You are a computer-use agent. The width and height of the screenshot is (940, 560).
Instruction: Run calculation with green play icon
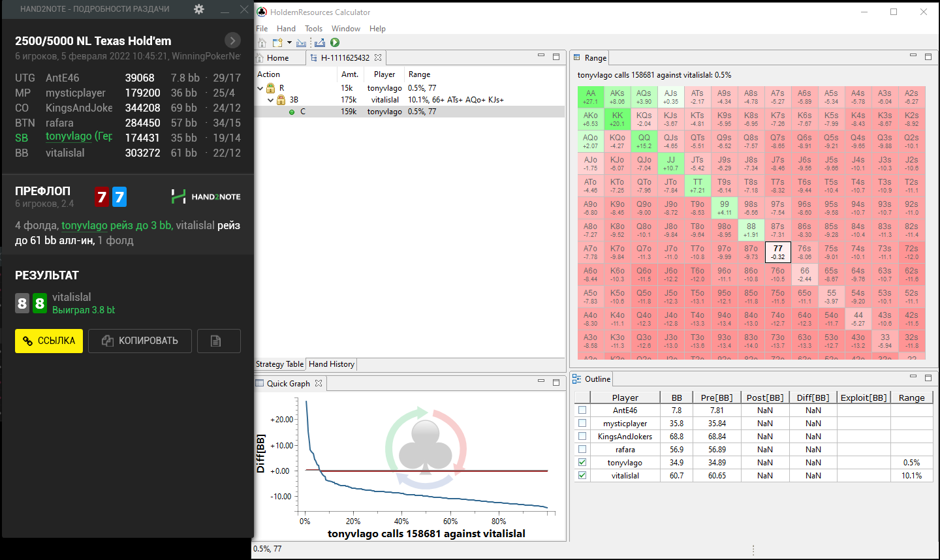(335, 42)
